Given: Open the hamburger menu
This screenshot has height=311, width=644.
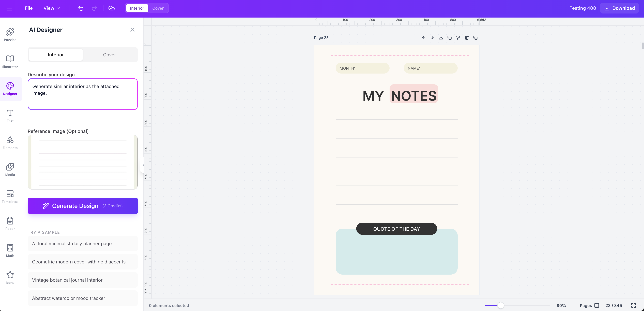Looking at the screenshot, I should pyautogui.click(x=9, y=8).
